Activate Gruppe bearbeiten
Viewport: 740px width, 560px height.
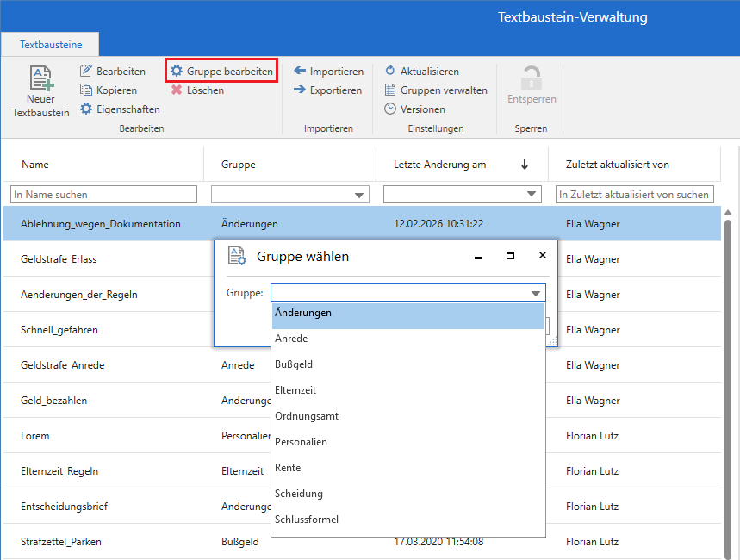(221, 71)
